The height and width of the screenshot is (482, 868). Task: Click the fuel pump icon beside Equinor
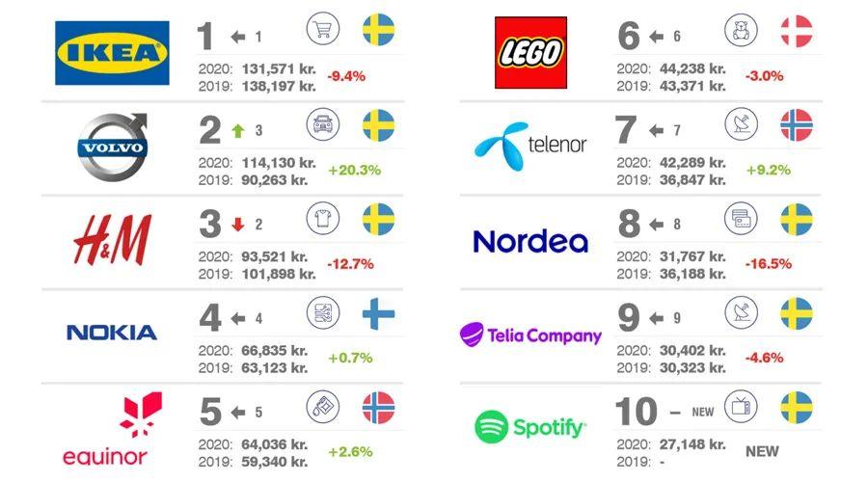(x=323, y=407)
